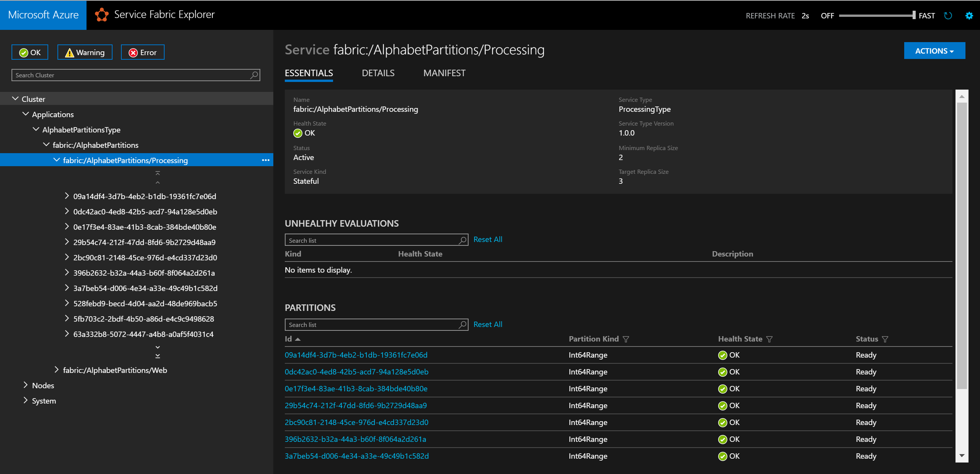Click Reset All in Partitions section
Image resolution: width=980 pixels, height=474 pixels.
[x=489, y=325]
